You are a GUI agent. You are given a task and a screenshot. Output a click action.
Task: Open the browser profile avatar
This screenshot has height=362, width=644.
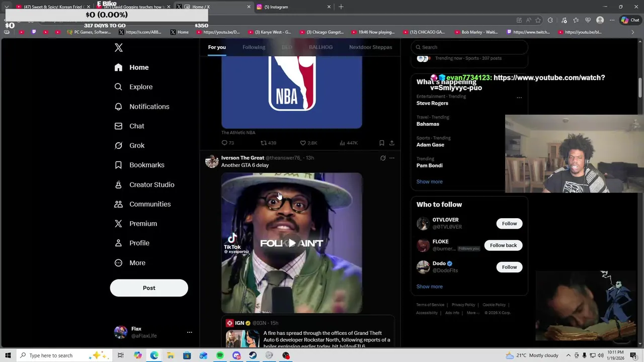pyautogui.click(x=600, y=20)
